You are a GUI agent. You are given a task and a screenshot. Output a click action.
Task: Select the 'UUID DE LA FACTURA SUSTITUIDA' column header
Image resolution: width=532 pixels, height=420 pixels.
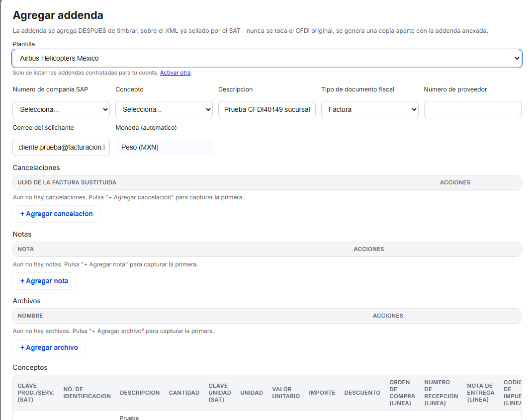(x=67, y=182)
